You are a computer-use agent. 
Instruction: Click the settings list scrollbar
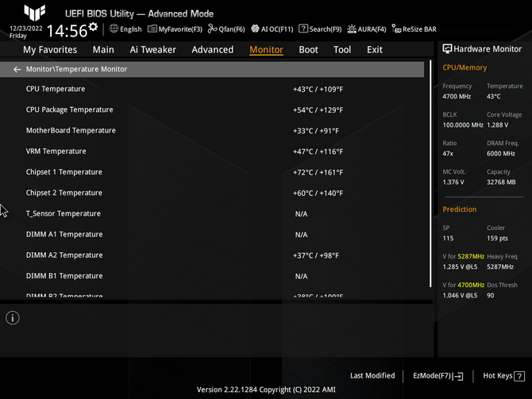[430, 174]
